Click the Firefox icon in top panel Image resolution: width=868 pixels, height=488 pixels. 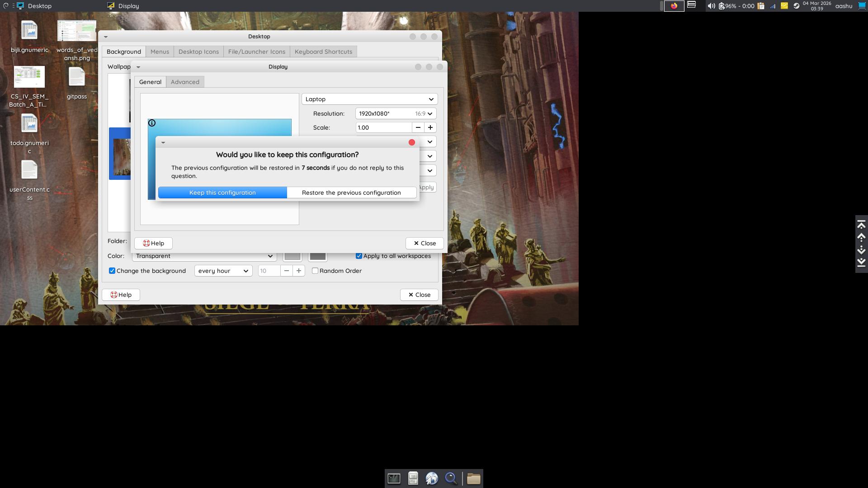(x=674, y=6)
